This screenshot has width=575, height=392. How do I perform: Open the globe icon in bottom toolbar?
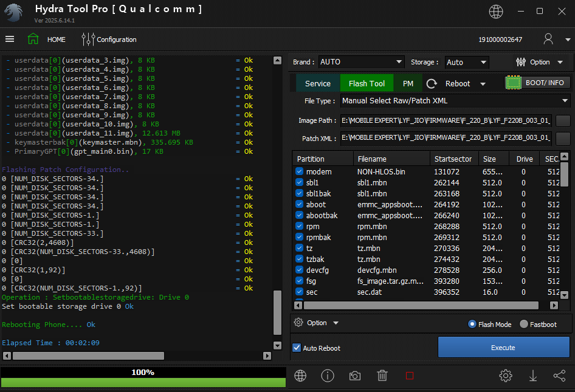coord(300,376)
